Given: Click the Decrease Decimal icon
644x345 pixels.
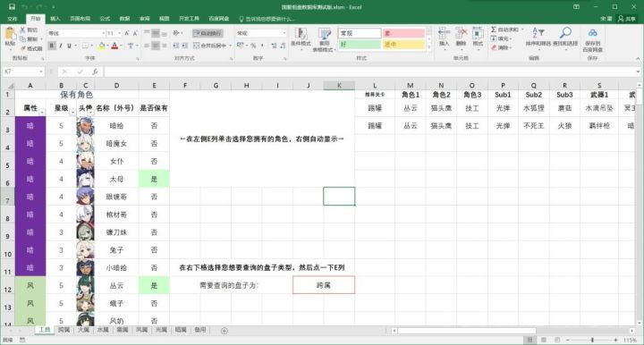Looking at the screenshot, I should coord(283,46).
